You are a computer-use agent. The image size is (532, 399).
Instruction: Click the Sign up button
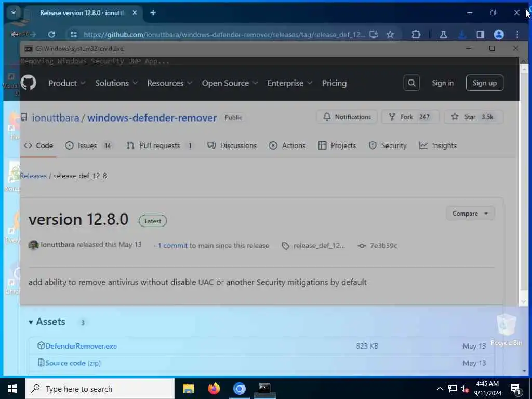tap(485, 83)
